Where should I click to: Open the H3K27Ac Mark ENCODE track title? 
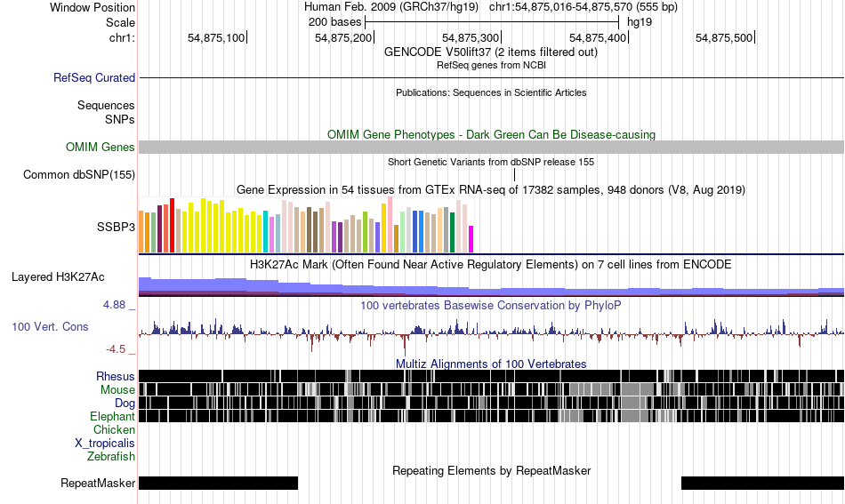(491, 264)
